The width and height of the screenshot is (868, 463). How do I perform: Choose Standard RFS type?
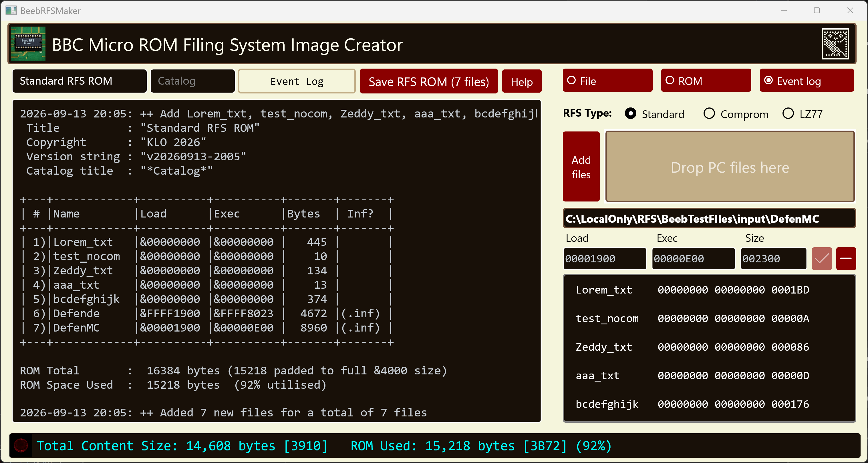(654, 114)
